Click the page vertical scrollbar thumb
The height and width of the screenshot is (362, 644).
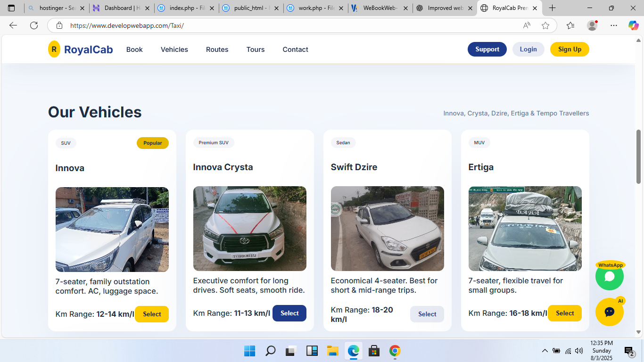tap(638, 156)
